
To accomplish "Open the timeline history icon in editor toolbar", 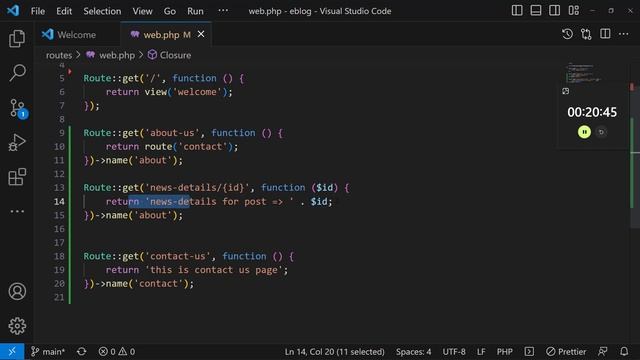I will [x=567, y=34].
